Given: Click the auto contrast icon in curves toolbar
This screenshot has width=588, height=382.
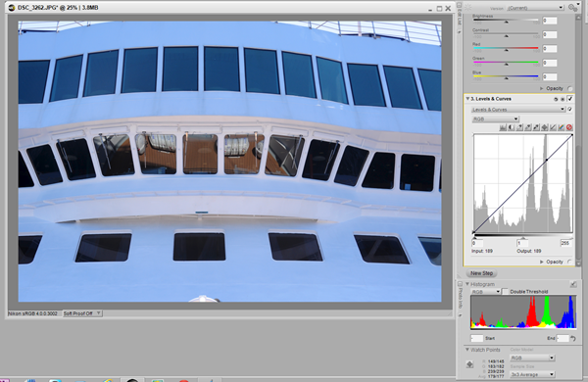Looking at the screenshot, I should pyautogui.click(x=512, y=127).
